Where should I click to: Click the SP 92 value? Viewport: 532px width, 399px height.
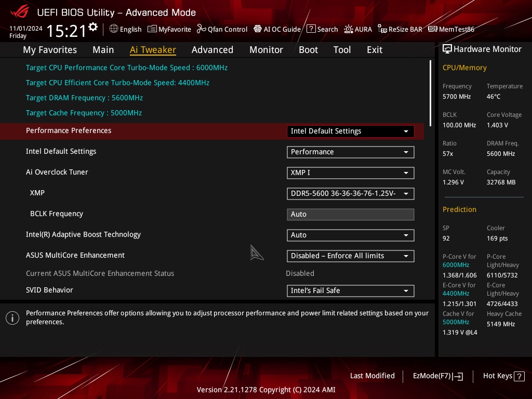[x=446, y=238]
